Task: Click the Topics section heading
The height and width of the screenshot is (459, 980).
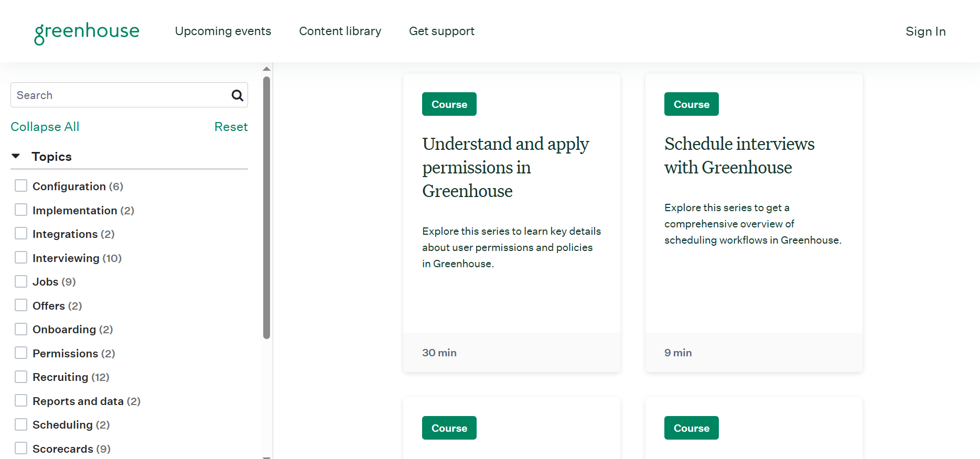Action: point(51,157)
